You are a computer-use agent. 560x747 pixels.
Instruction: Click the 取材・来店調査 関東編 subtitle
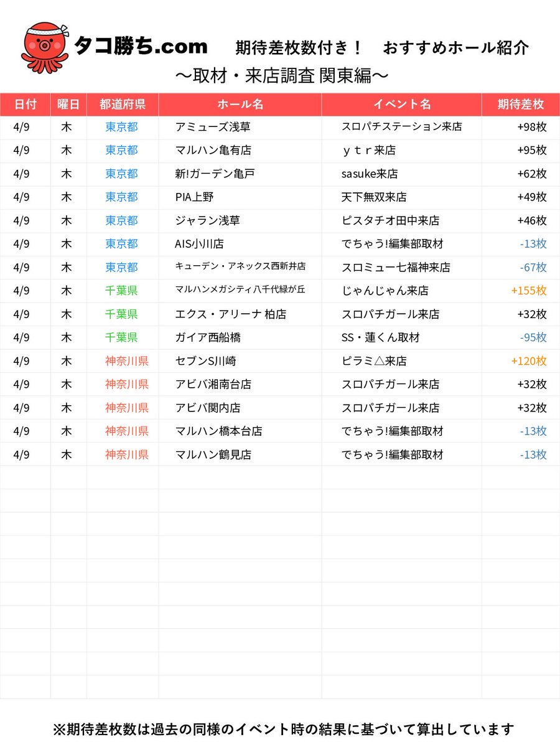[x=282, y=75]
